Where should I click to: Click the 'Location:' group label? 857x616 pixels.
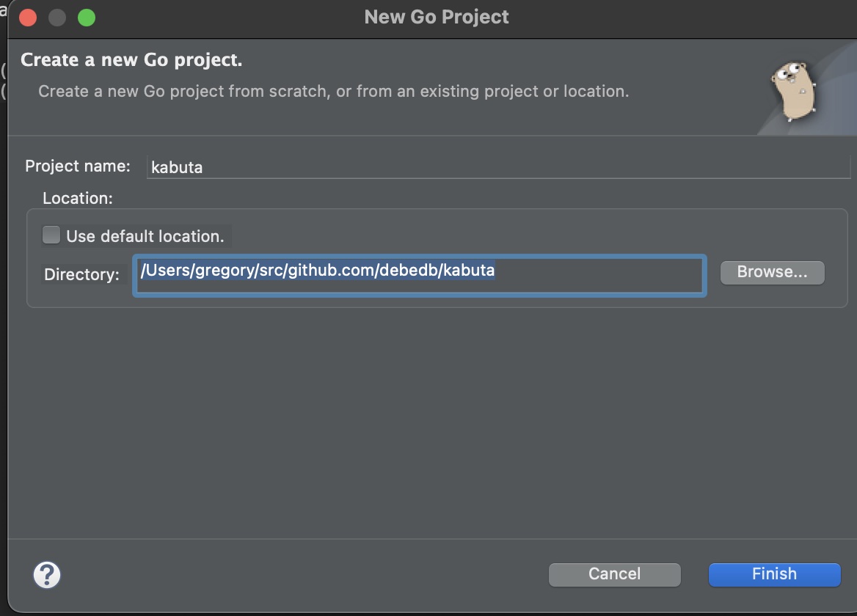[x=78, y=198]
